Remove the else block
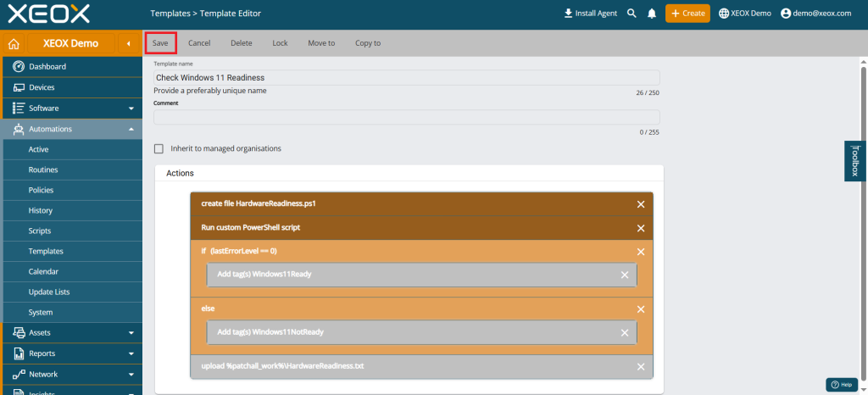This screenshot has width=868, height=395. 641,309
